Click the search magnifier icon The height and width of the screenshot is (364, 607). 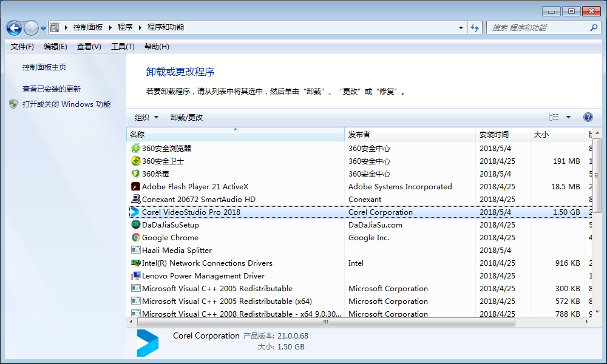point(594,27)
